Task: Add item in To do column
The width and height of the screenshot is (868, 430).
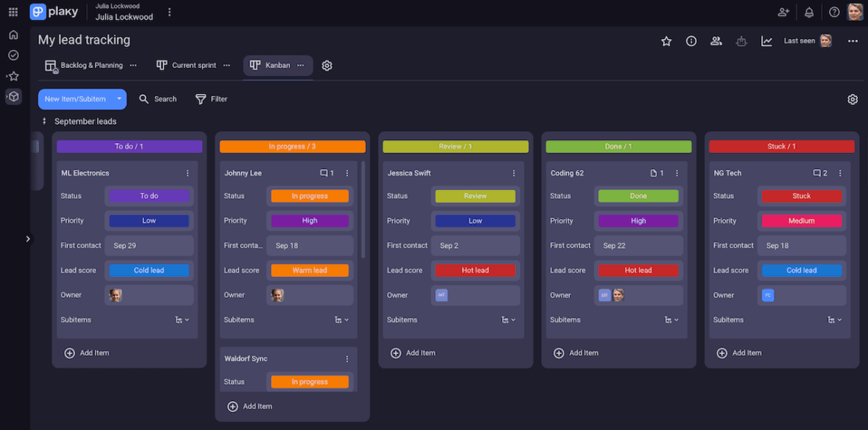Action: click(x=87, y=353)
